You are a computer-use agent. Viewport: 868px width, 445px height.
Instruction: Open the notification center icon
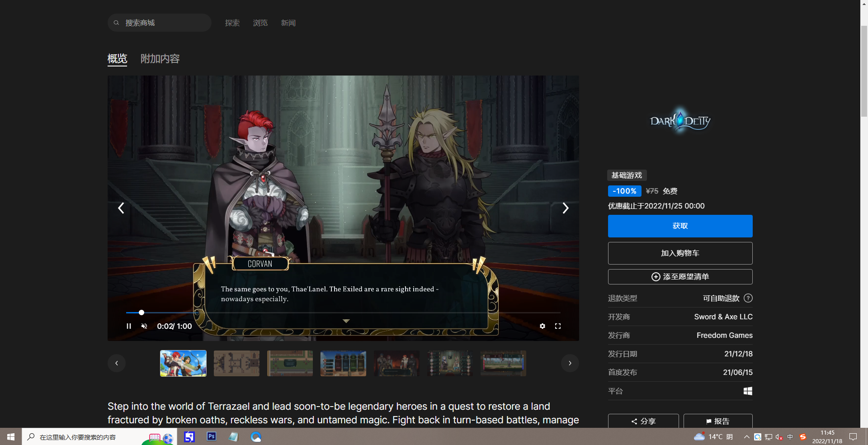853,437
